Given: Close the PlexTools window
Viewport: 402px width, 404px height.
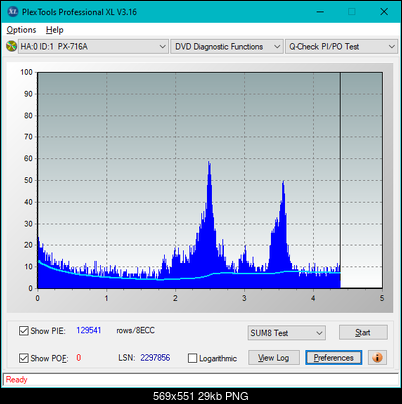Looking at the screenshot, I should click(x=384, y=12).
